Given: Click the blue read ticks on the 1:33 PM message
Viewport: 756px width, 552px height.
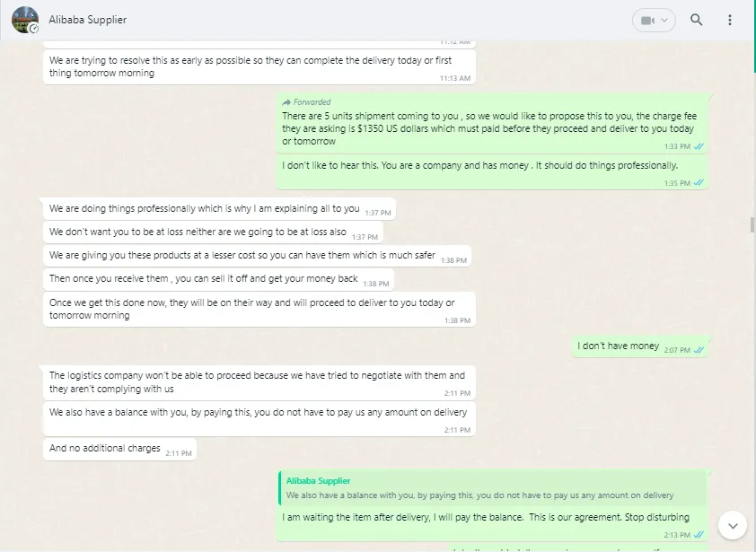Looking at the screenshot, I should [x=699, y=146].
